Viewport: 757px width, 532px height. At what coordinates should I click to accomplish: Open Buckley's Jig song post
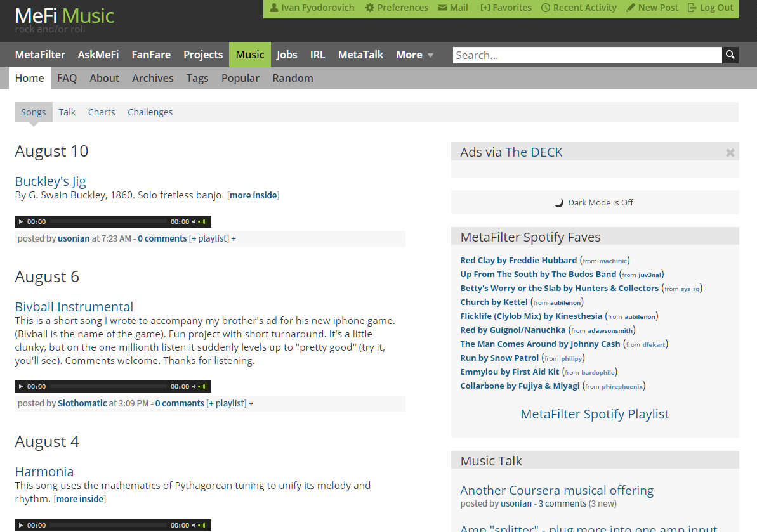pos(51,181)
